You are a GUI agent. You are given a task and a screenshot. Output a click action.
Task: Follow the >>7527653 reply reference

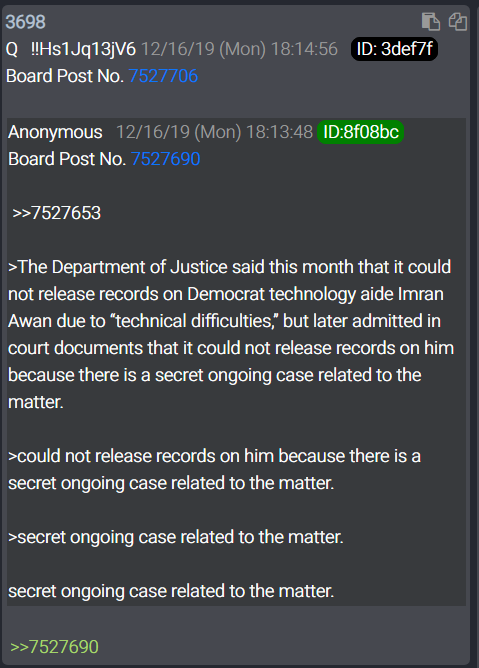pos(56,213)
